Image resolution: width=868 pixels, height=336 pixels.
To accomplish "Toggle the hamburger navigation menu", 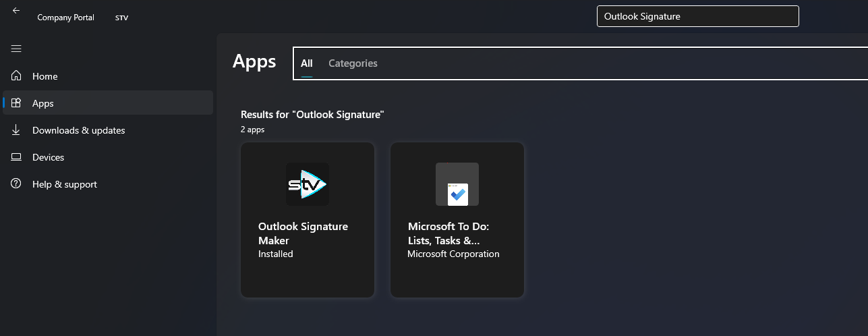I will coord(16,49).
